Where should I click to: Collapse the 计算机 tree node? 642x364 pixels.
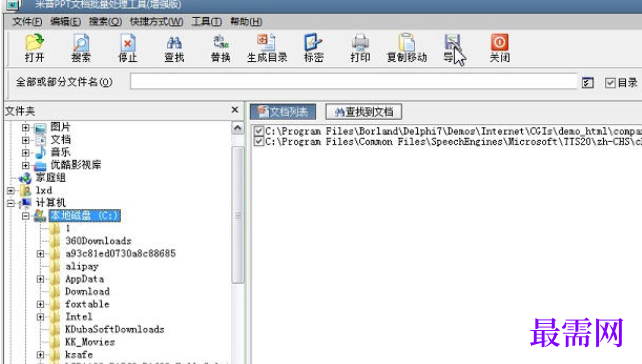pyautogui.click(x=11, y=203)
